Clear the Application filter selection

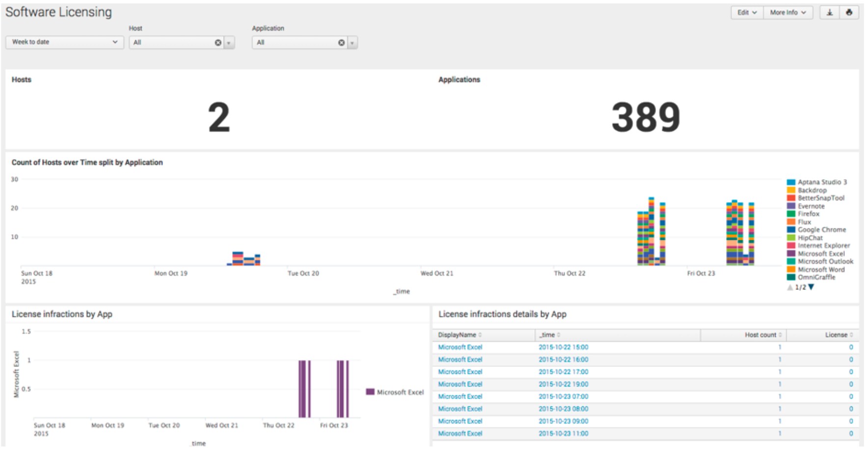click(x=341, y=43)
